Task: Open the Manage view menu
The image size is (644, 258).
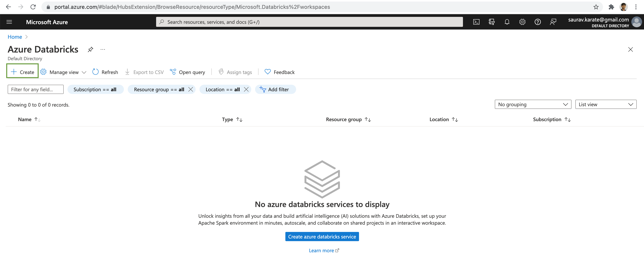Action: (x=63, y=72)
